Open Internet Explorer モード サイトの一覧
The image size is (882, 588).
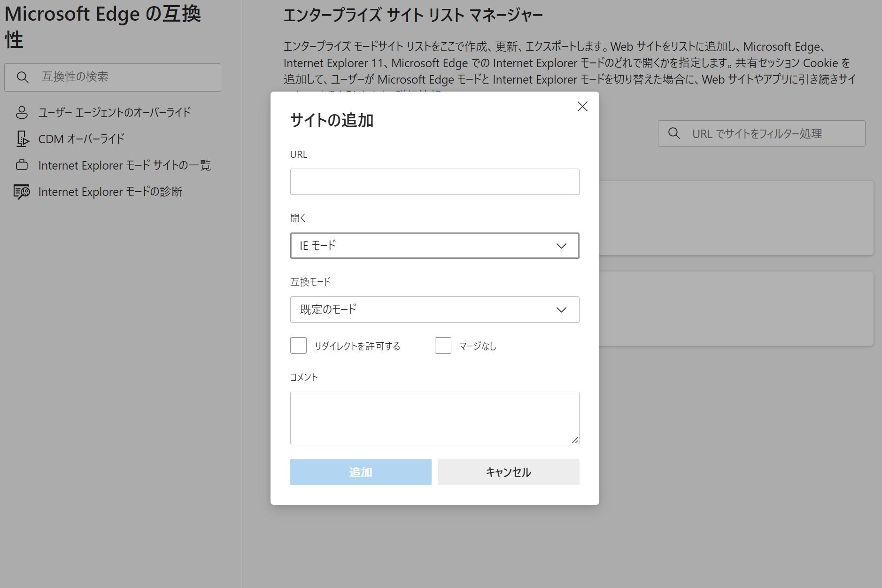coord(124,165)
